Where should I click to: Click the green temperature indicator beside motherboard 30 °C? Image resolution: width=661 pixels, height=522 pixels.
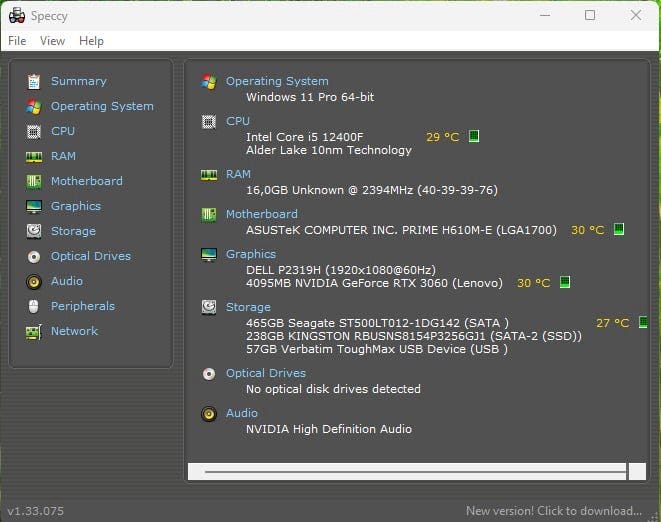pyautogui.click(x=618, y=229)
